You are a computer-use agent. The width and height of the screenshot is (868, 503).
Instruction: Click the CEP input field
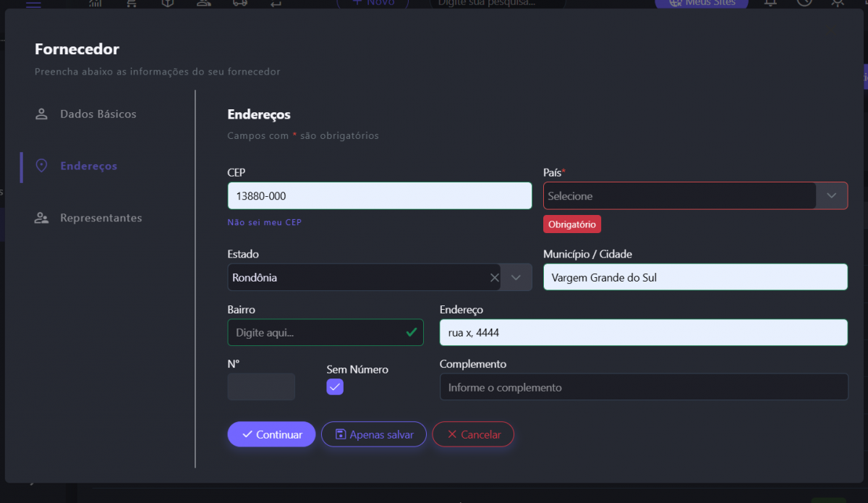[x=379, y=196]
